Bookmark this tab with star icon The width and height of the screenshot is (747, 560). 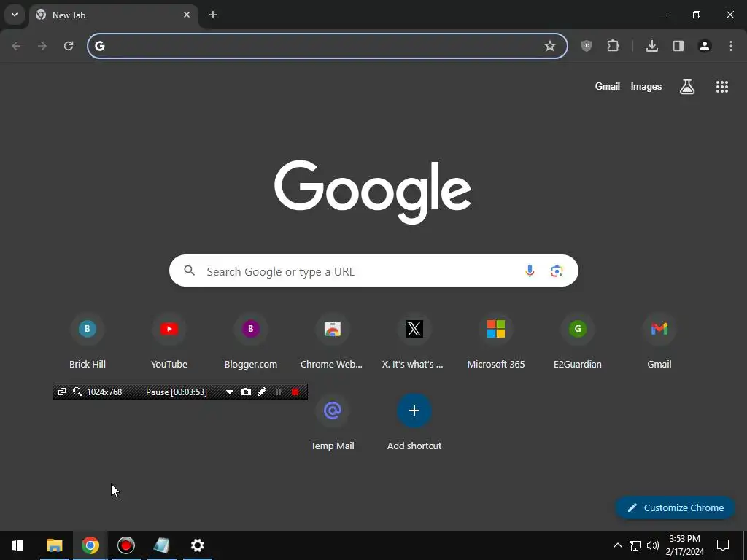pos(550,46)
